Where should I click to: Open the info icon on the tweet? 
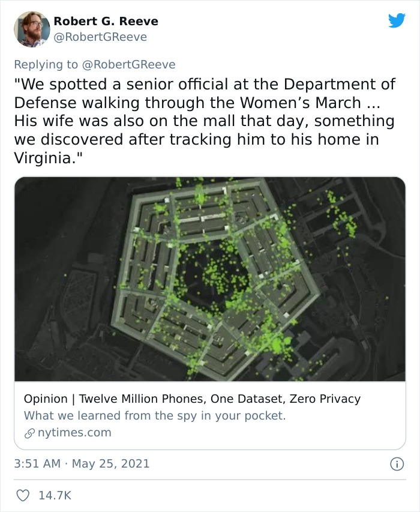click(x=398, y=465)
